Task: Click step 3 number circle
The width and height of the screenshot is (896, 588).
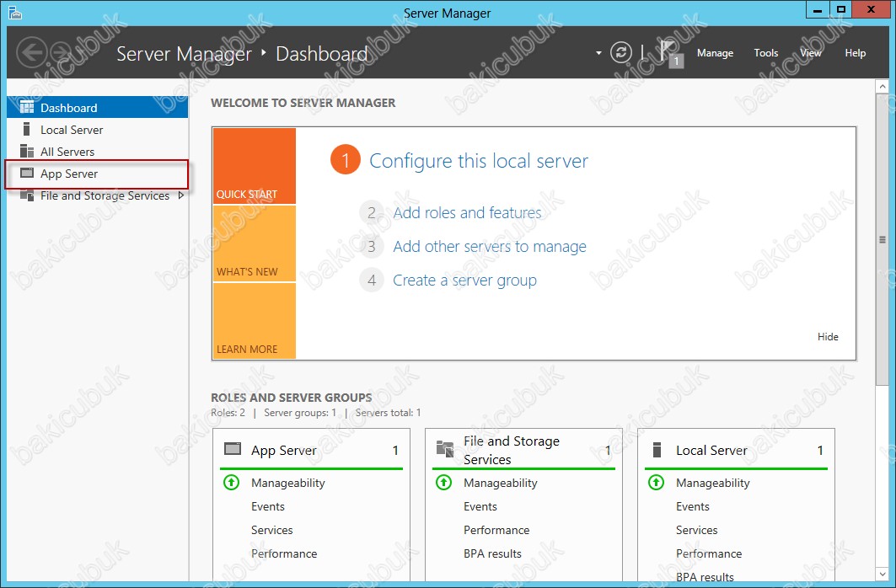Action: pyautogui.click(x=372, y=247)
